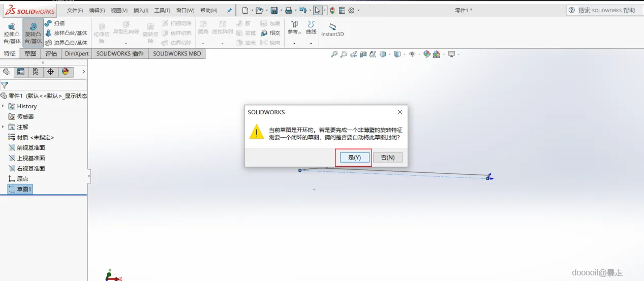Open the 帮助(H) menu
Screen dimensions: 644x281
pos(208,10)
